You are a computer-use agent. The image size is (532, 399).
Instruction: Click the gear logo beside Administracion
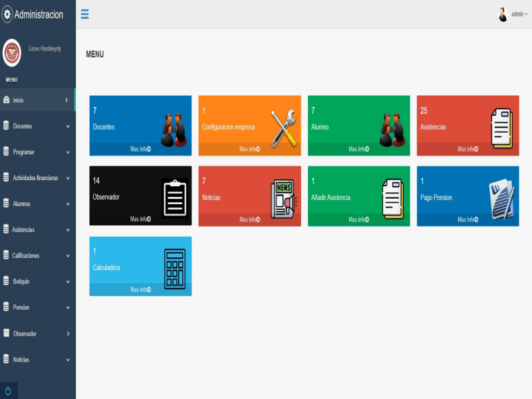tap(7, 15)
